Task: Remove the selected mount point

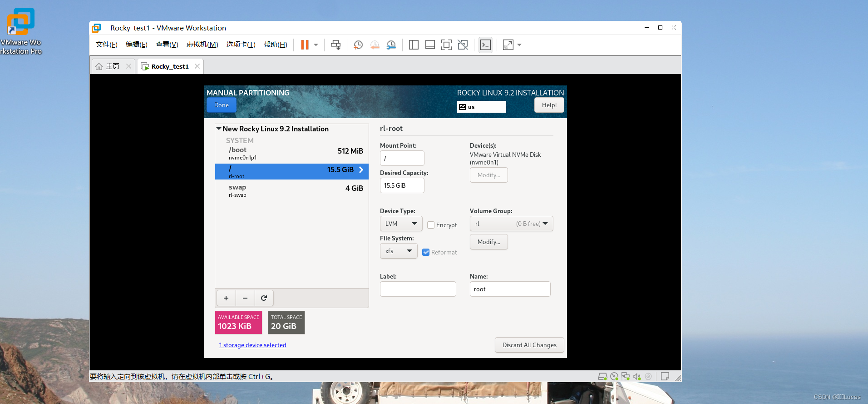Action: [245, 298]
